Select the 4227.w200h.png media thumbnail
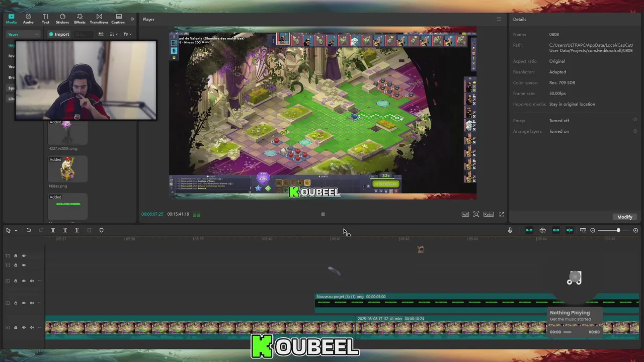644x362 pixels. point(67,132)
